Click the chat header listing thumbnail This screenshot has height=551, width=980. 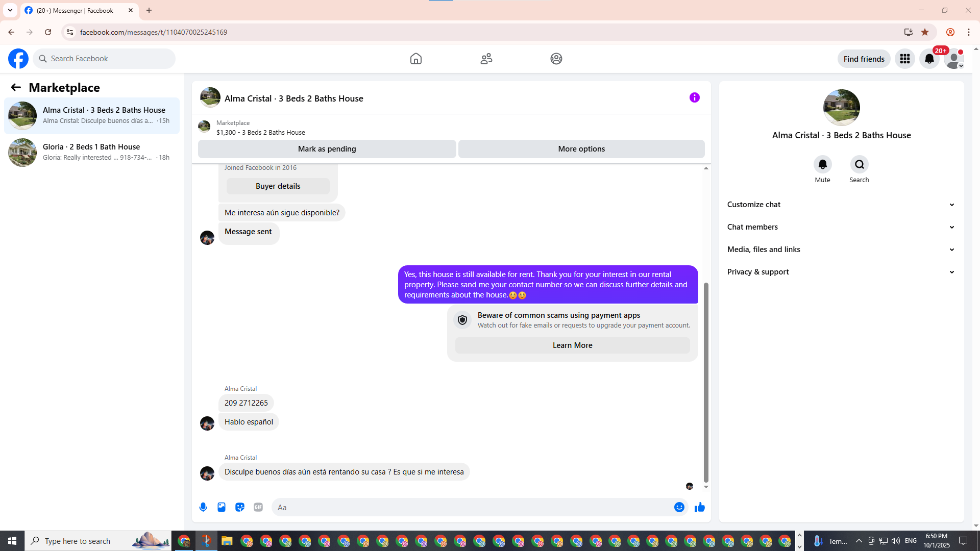click(x=210, y=97)
